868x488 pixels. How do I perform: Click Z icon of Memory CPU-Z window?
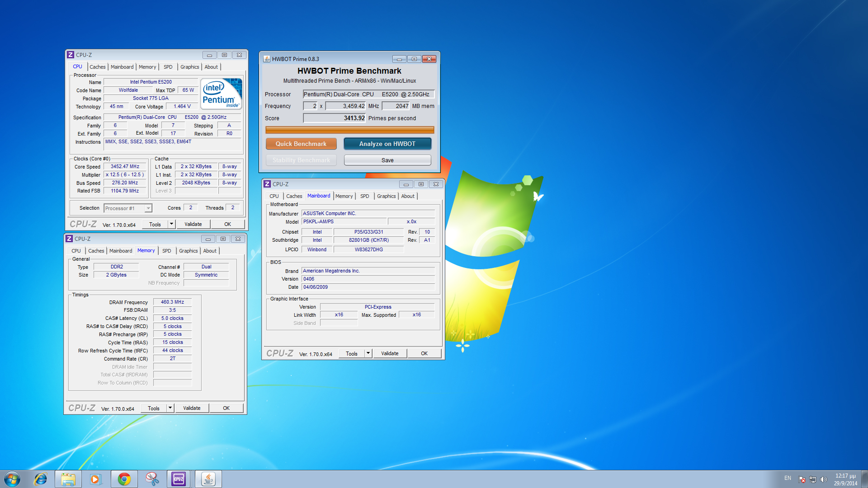coord(69,239)
